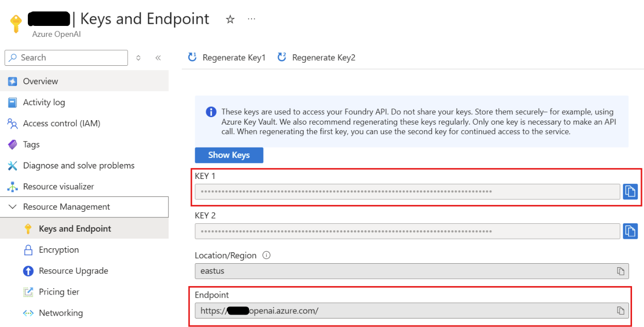Regenerate Key1

click(227, 58)
